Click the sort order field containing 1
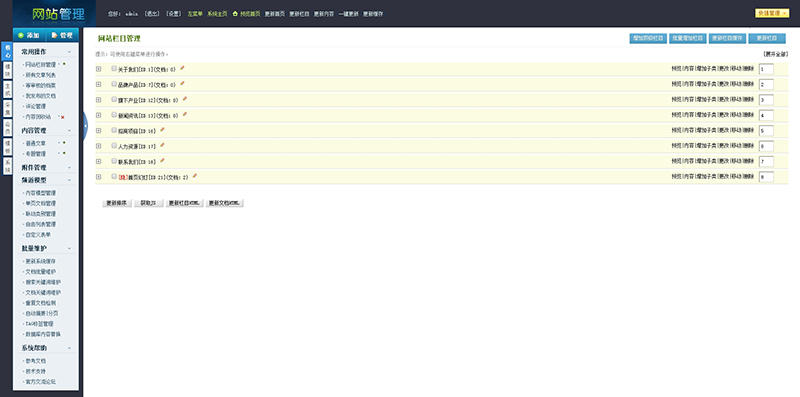 (x=766, y=69)
